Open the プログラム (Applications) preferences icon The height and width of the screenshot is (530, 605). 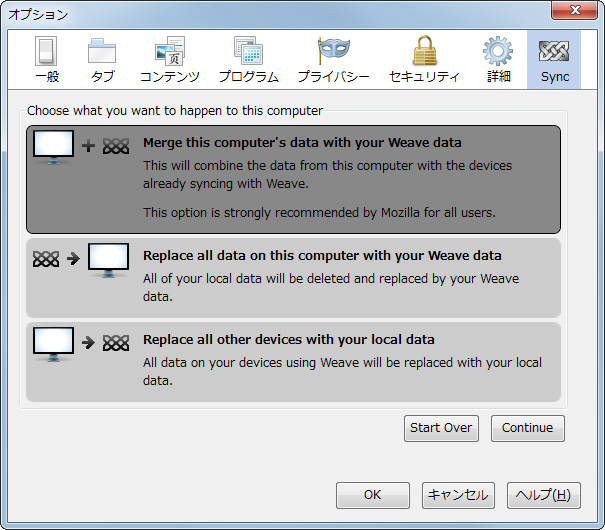coord(248,60)
